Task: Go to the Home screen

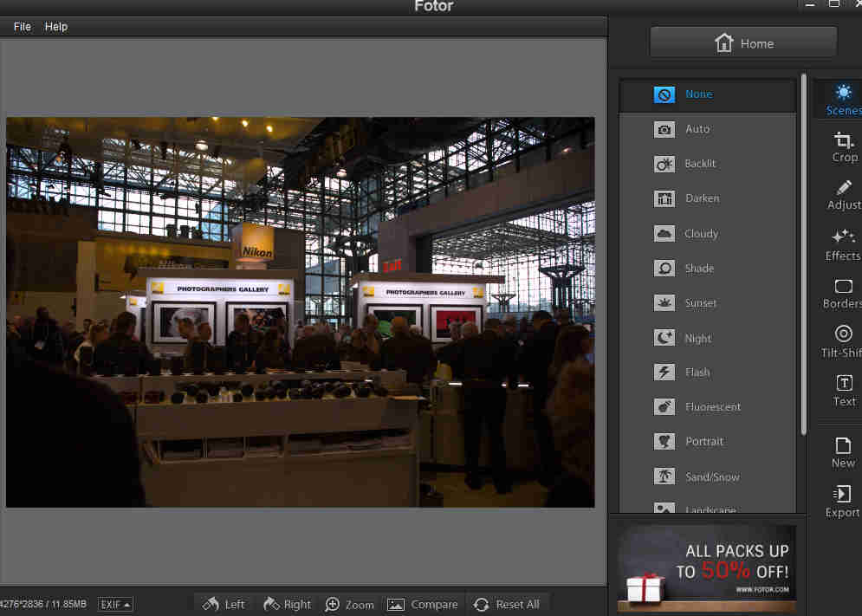Action: coord(743,43)
